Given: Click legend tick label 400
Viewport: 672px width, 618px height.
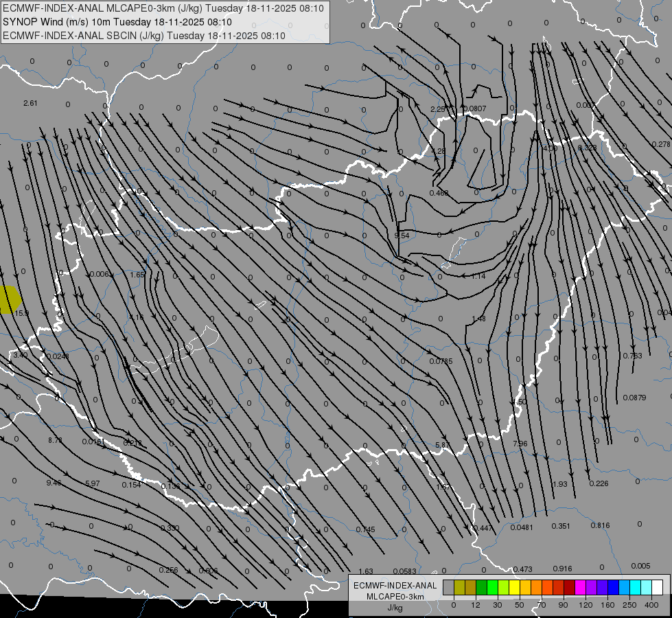Looking at the screenshot, I should pyautogui.click(x=651, y=605).
